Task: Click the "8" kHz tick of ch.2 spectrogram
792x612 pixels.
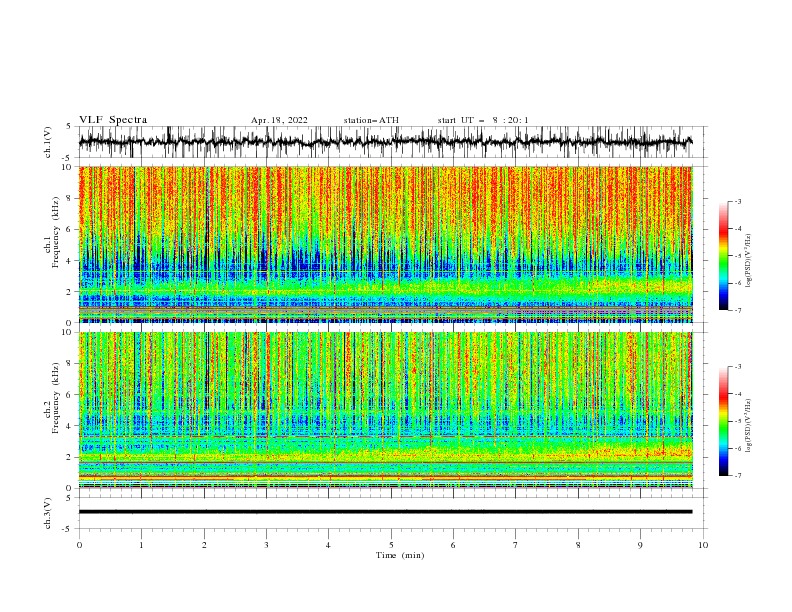Action: click(70, 364)
